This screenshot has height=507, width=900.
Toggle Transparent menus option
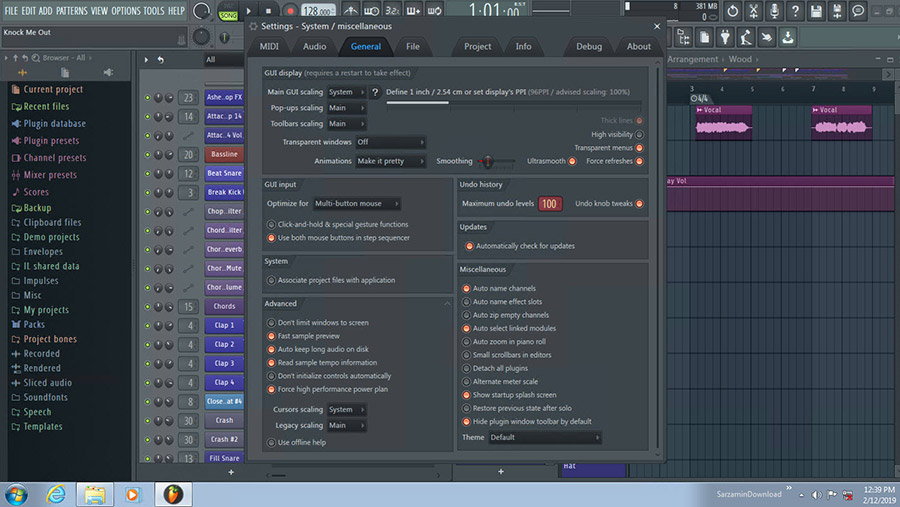(x=639, y=148)
